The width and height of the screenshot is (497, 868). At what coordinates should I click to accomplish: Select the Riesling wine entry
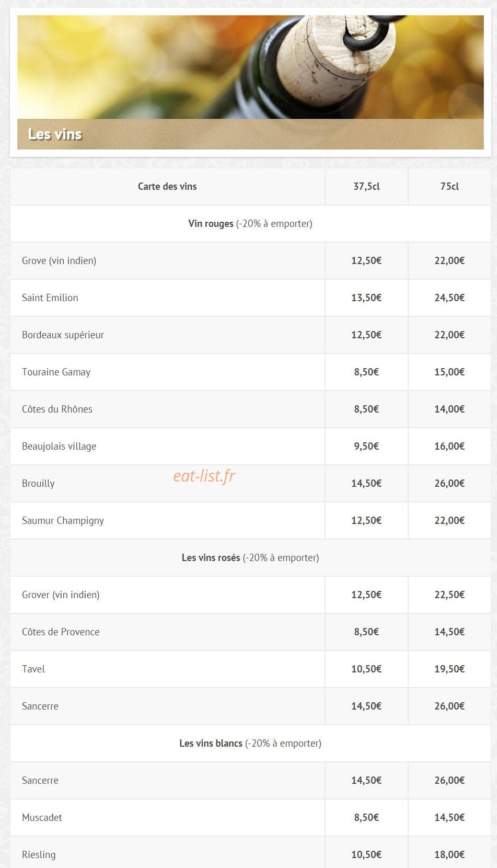click(x=39, y=854)
